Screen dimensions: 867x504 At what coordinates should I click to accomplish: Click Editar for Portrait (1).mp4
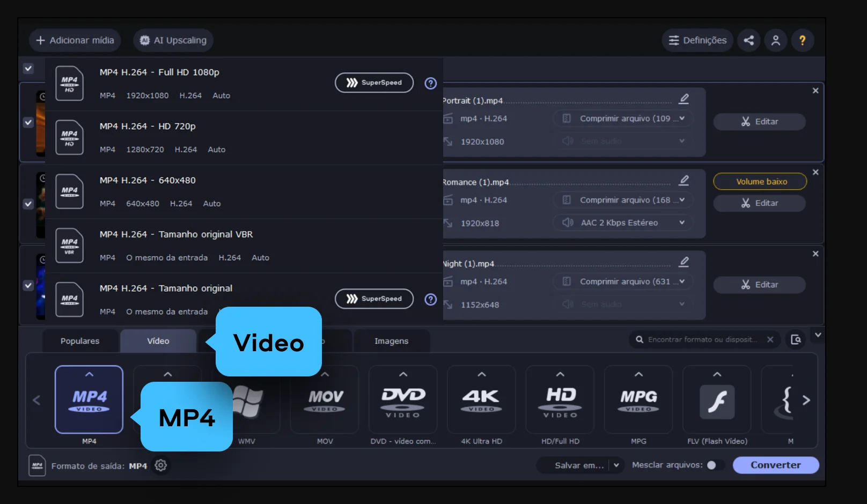pos(759,122)
